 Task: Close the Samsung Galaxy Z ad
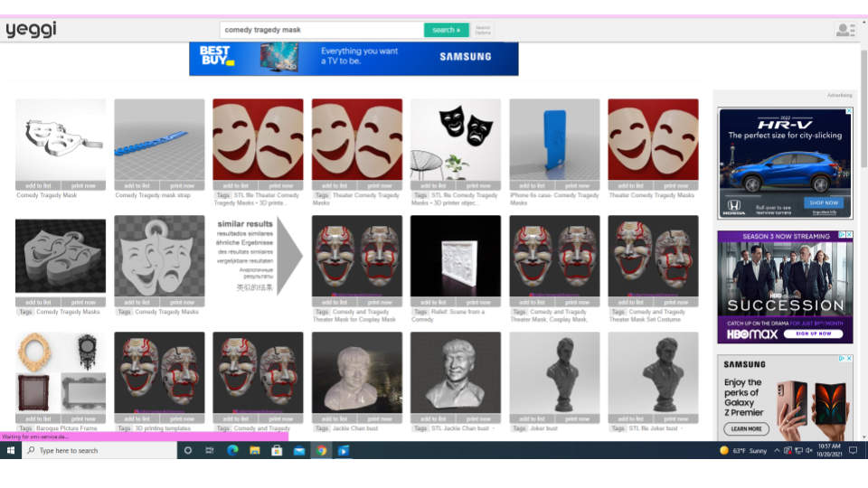[849, 359]
